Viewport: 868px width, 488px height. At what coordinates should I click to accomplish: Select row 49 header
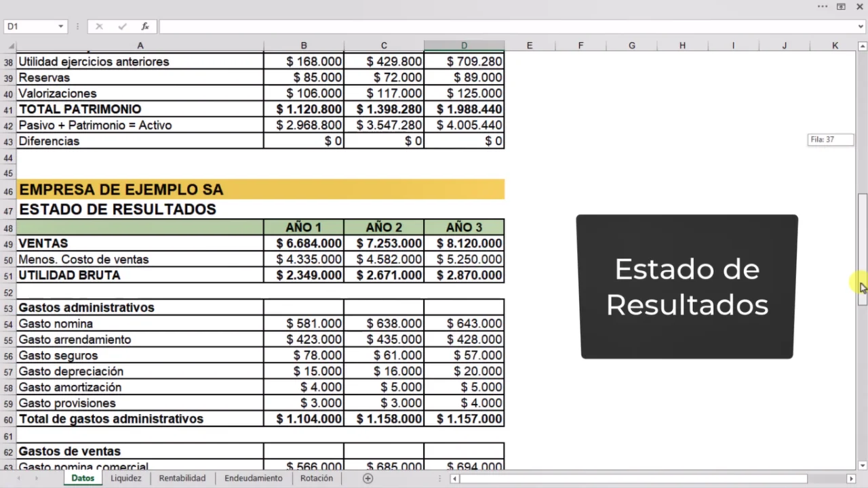point(8,244)
